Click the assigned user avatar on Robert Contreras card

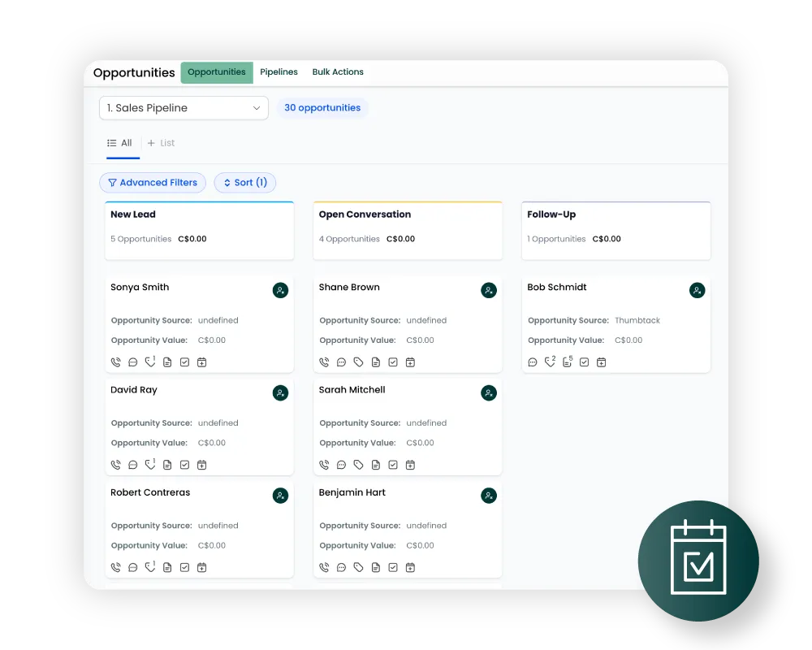280,496
